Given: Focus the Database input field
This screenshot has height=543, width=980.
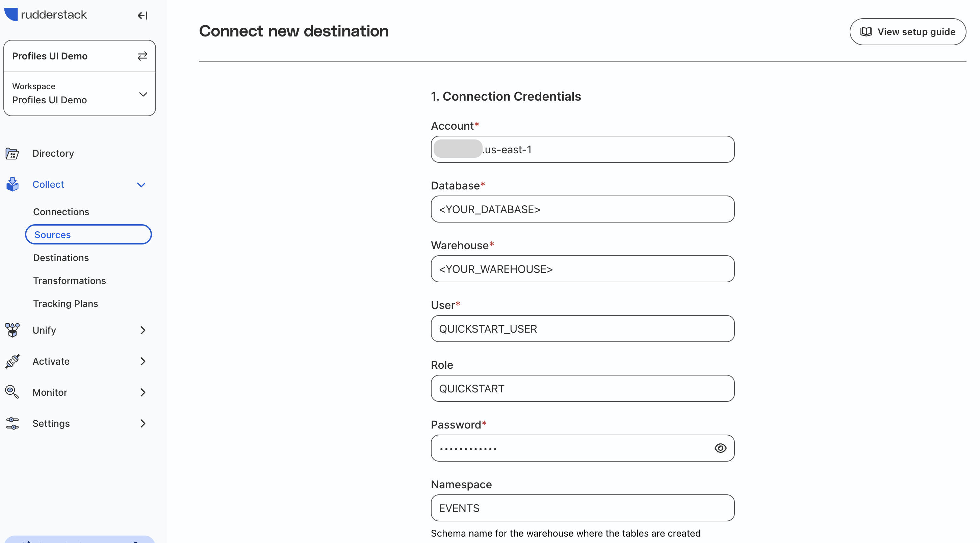Looking at the screenshot, I should coord(583,209).
